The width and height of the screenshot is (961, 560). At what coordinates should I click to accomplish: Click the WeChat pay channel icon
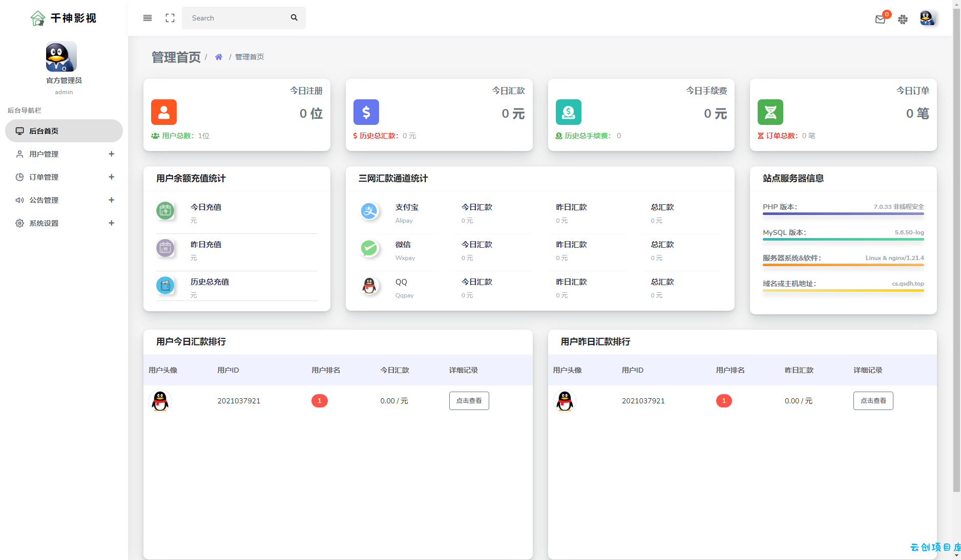click(369, 248)
